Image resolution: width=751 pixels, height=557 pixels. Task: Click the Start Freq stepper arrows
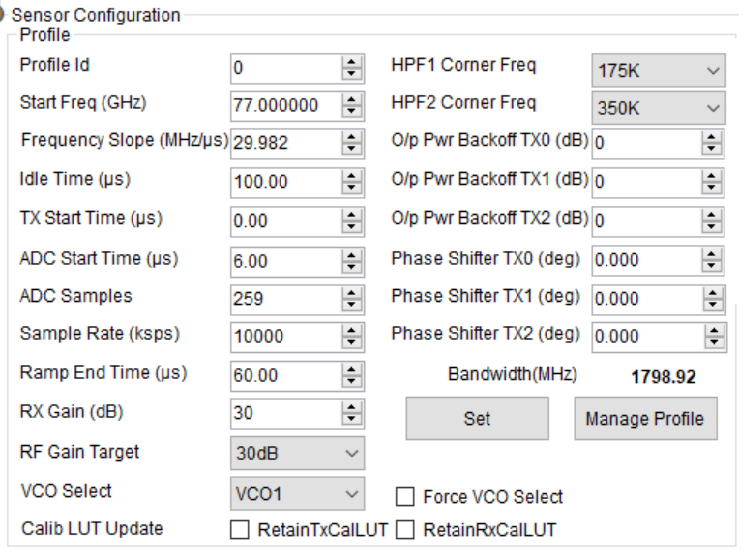click(351, 106)
